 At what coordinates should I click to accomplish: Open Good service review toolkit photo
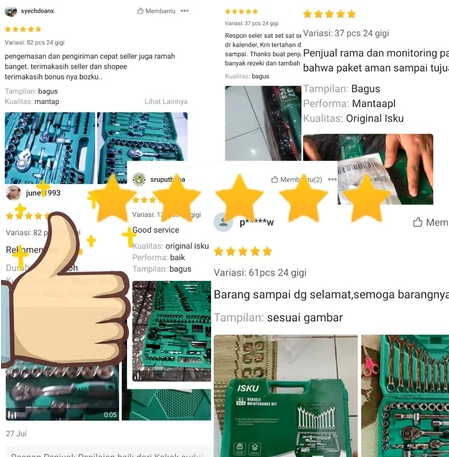171,331
